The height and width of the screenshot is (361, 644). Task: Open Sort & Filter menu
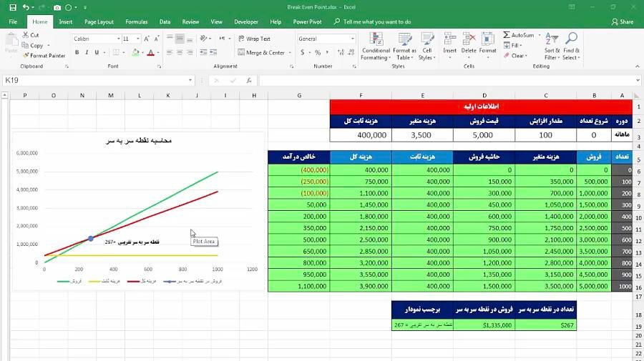tap(552, 46)
